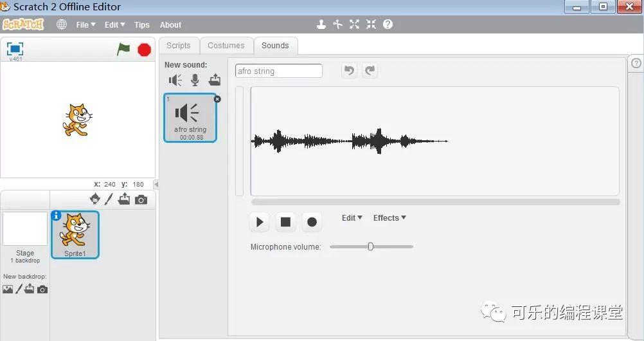Switch to the Scripts tab
The image size is (644, 341).
tap(178, 46)
